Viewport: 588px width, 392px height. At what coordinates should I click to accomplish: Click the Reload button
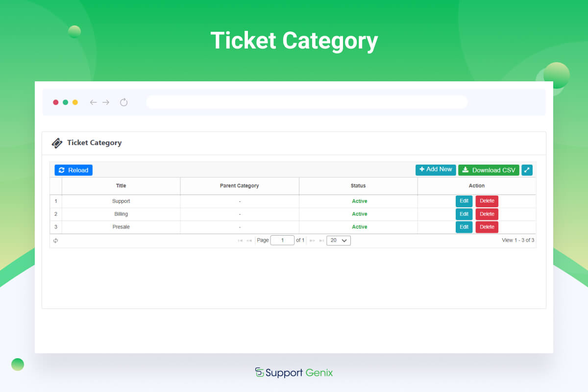click(73, 170)
